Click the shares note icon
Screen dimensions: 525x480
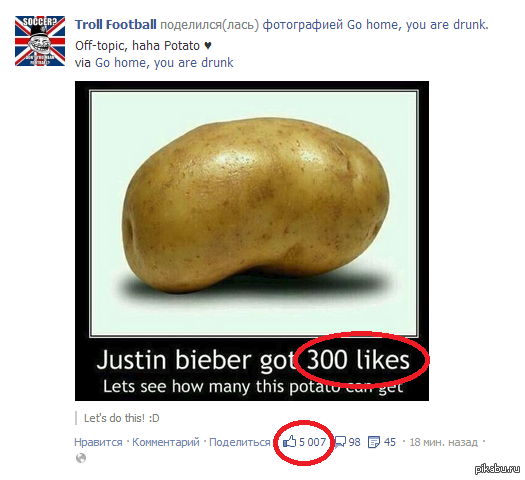tap(374, 442)
